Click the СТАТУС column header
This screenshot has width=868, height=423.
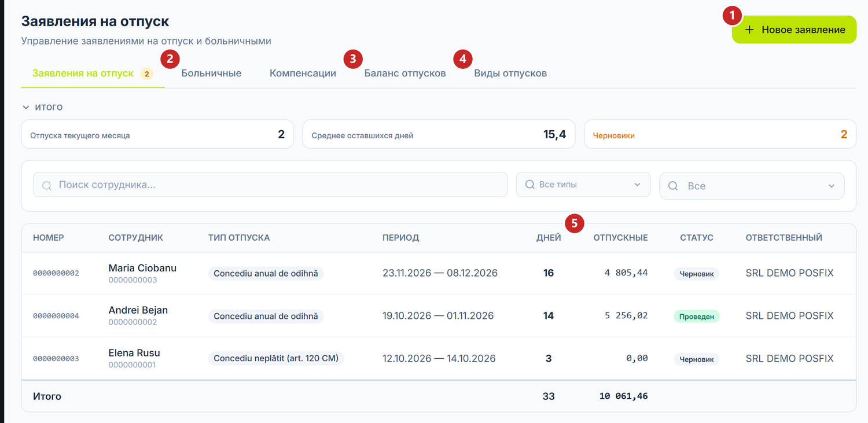pyautogui.click(x=697, y=238)
